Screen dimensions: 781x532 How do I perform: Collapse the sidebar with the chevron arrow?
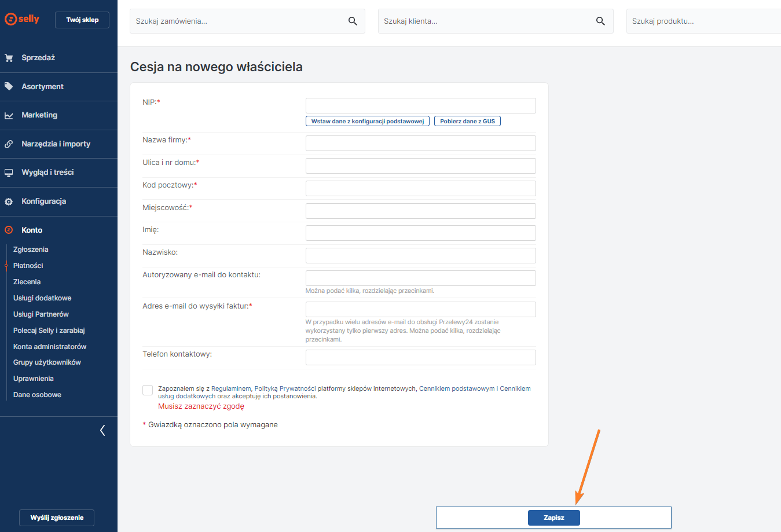102,430
